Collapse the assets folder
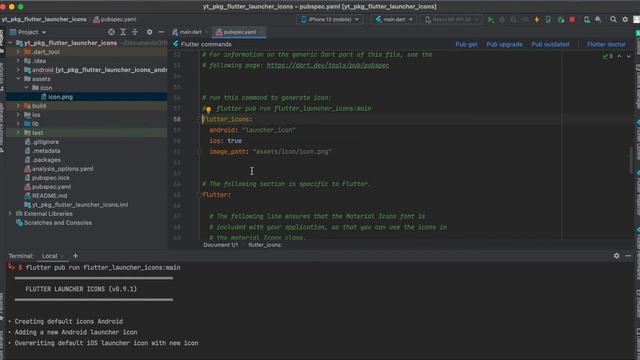 pyautogui.click(x=18, y=79)
